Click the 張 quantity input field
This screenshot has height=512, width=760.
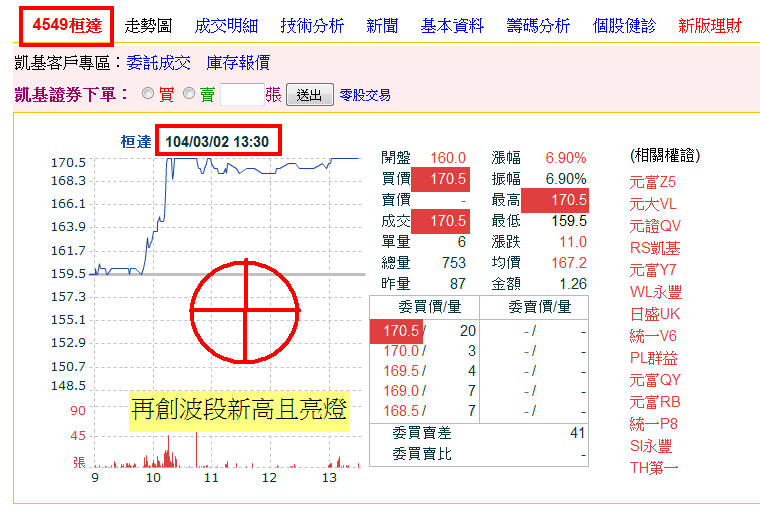click(241, 95)
